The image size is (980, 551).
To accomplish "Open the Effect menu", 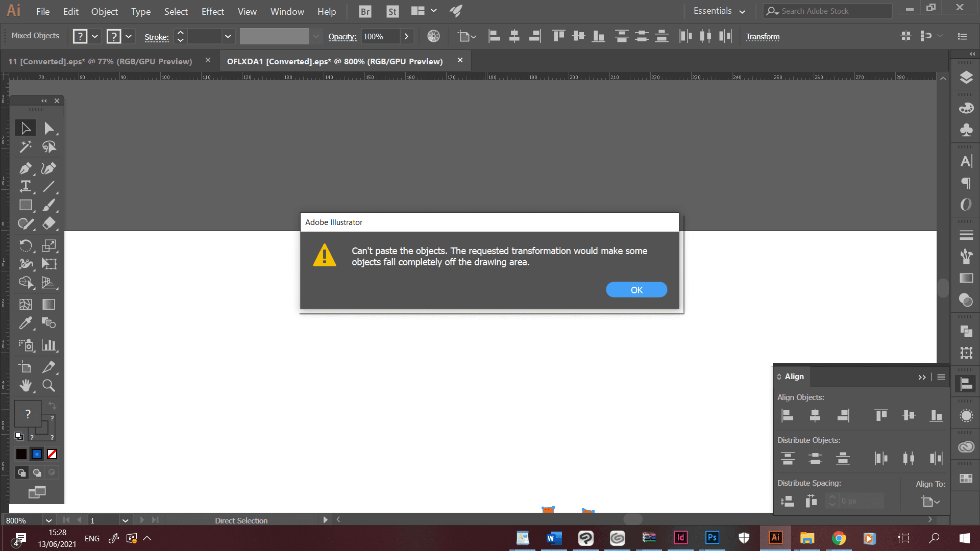I will pos(212,11).
